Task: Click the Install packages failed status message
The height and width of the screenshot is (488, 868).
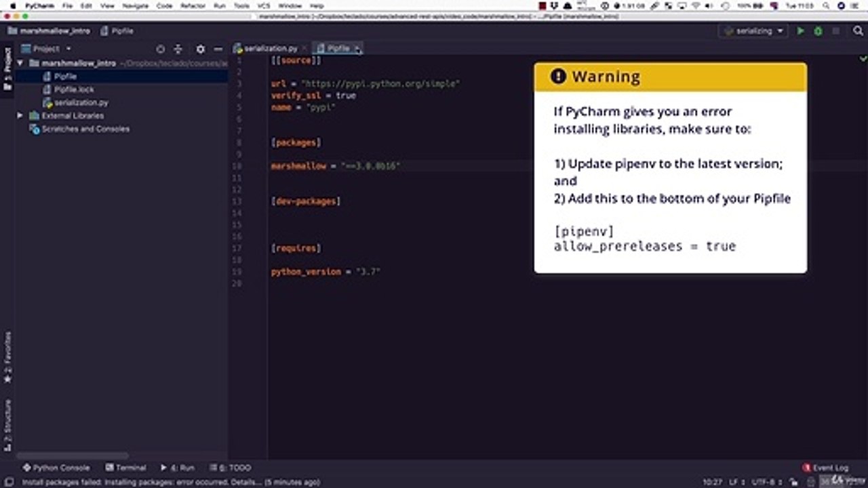Action: (171, 482)
